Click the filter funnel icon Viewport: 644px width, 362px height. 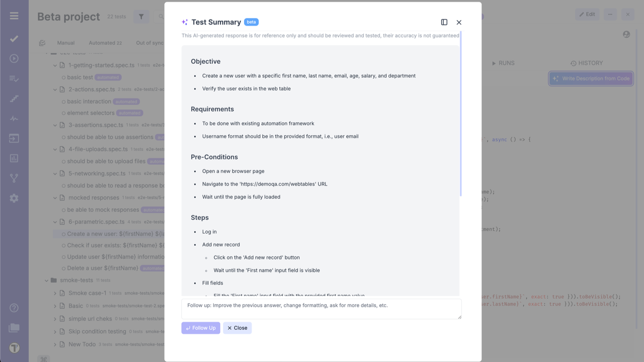(x=141, y=17)
